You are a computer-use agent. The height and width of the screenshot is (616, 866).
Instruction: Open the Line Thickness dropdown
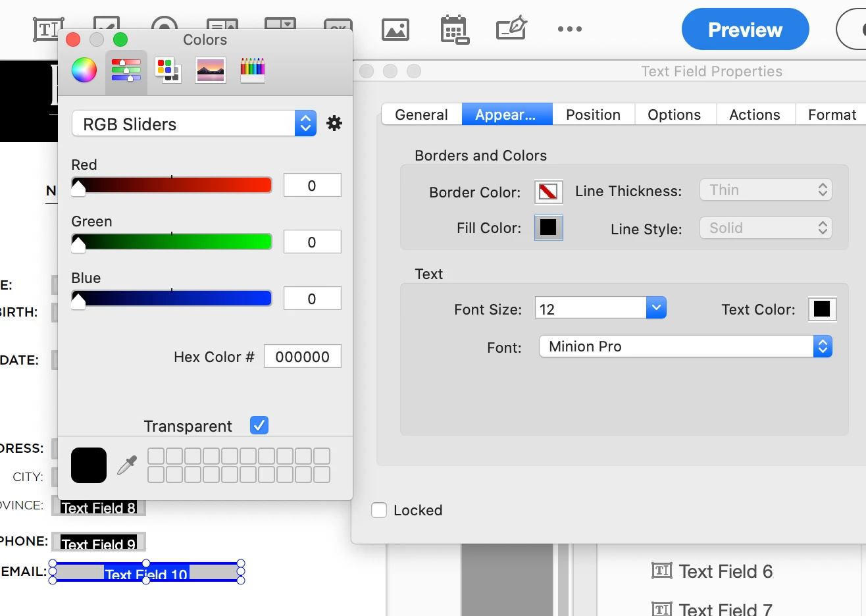click(x=766, y=190)
